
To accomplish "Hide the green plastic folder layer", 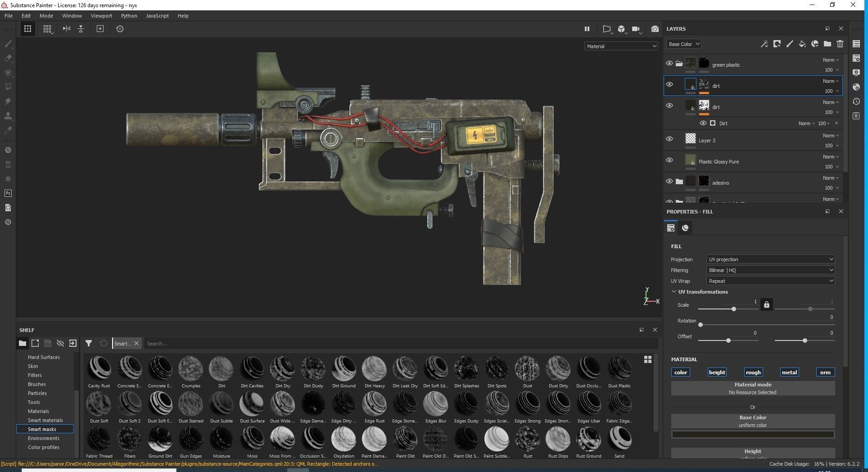I will tap(669, 63).
